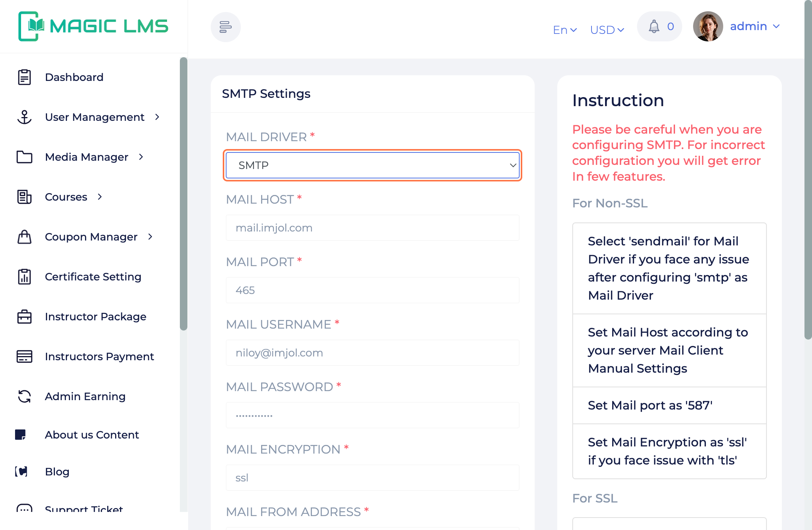Expand the User Management submenu chevron
Viewport: 812px width, 530px height.
tap(157, 117)
